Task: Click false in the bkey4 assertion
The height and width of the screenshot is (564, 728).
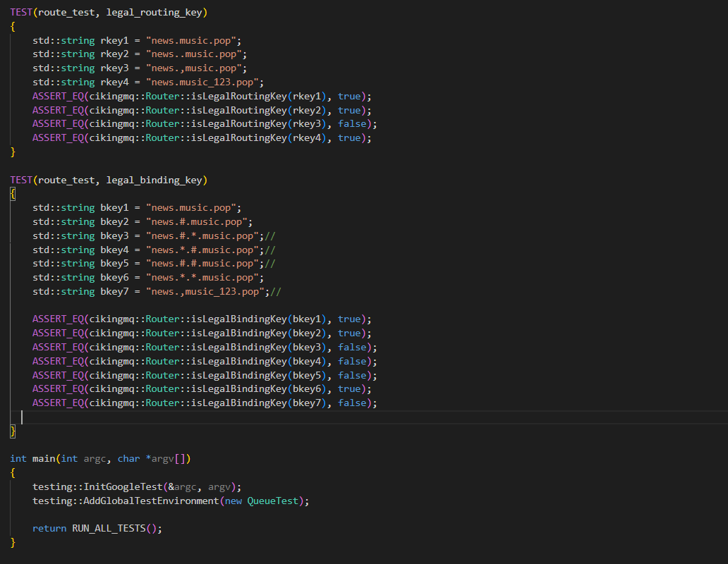Action: coord(352,361)
